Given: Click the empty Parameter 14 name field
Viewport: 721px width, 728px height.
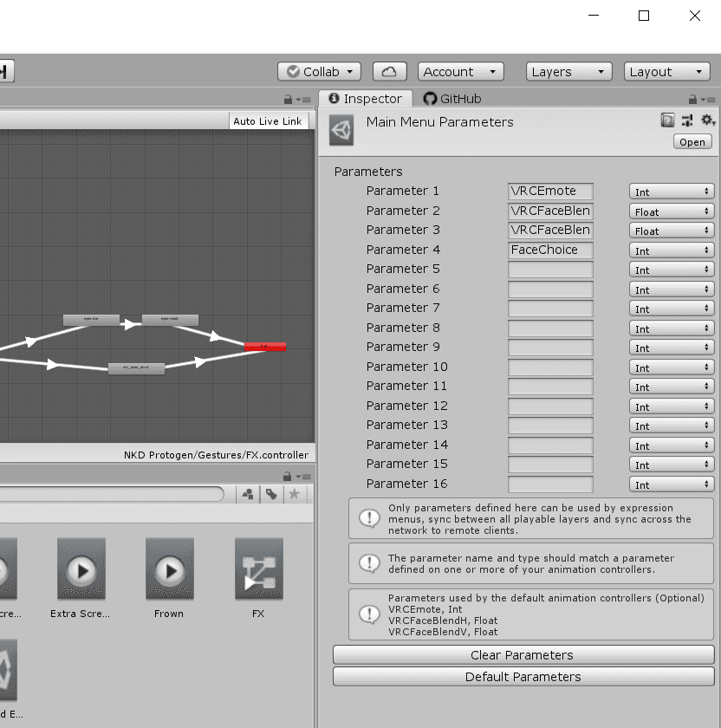Looking at the screenshot, I should [550, 445].
